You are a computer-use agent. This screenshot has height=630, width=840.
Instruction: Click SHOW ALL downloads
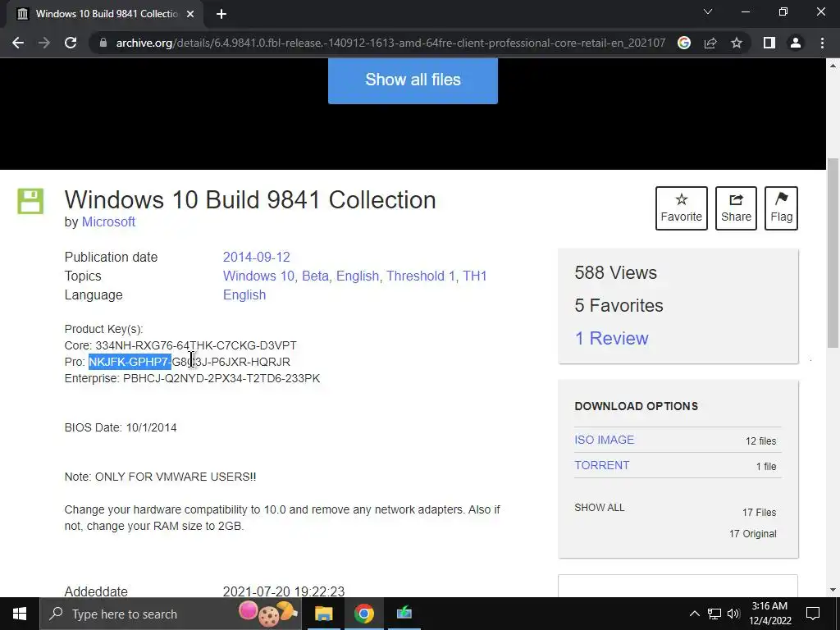600,508
